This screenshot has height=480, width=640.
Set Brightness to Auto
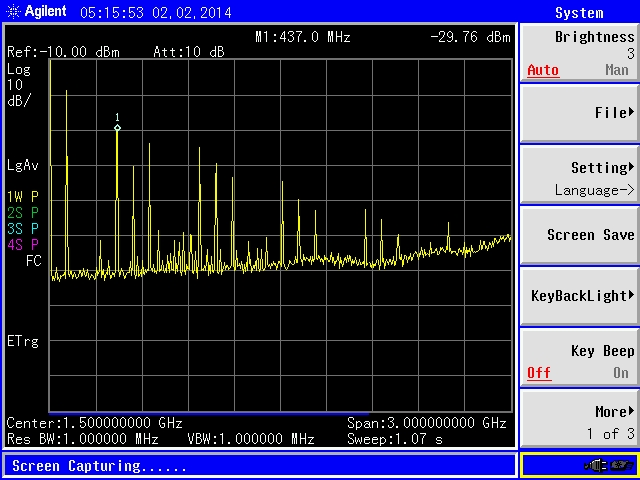543,70
